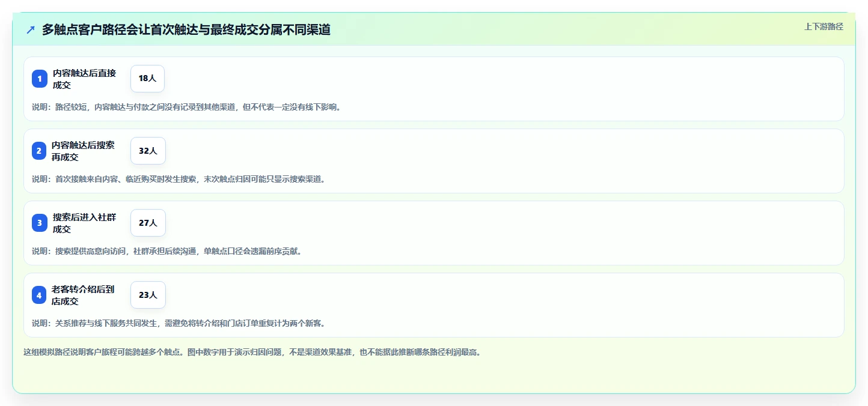Screen dimensions: 868x406
Task: Click the 27人 count pill
Action: point(148,223)
